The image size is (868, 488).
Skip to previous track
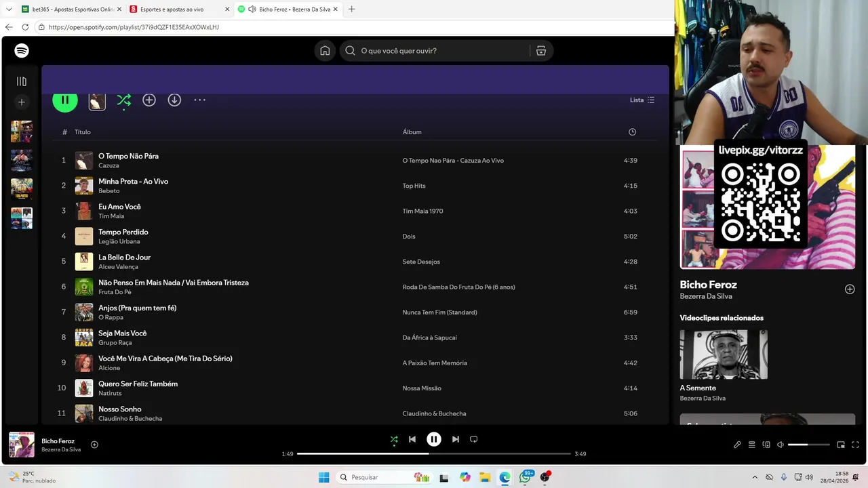pos(412,439)
